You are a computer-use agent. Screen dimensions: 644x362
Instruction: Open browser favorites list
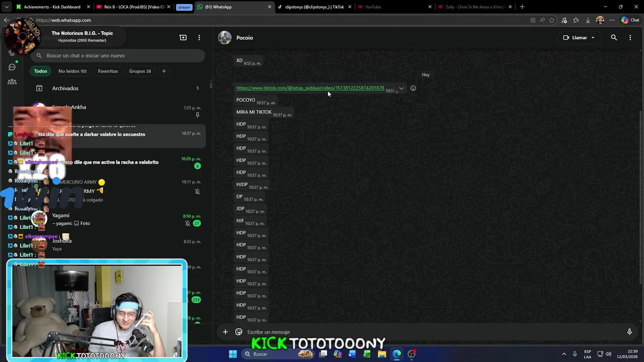(x=576, y=20)
